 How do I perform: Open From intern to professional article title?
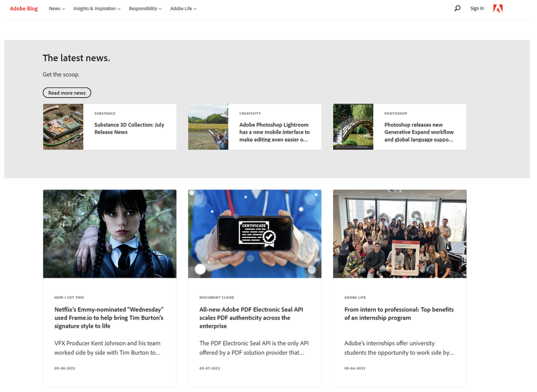pyautogui.click(x=399, y=313)
